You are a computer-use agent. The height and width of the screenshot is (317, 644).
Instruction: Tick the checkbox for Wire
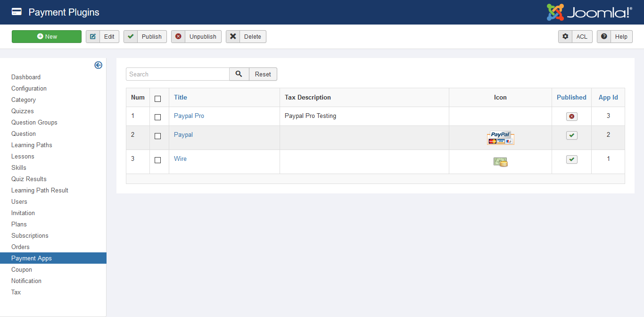pyautogui.click(x=157, y=160)
